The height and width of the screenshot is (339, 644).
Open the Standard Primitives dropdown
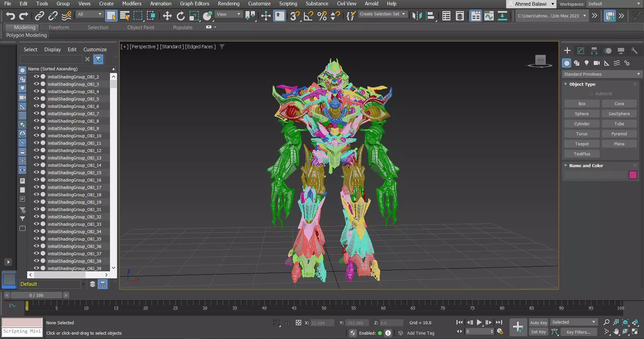602,74
